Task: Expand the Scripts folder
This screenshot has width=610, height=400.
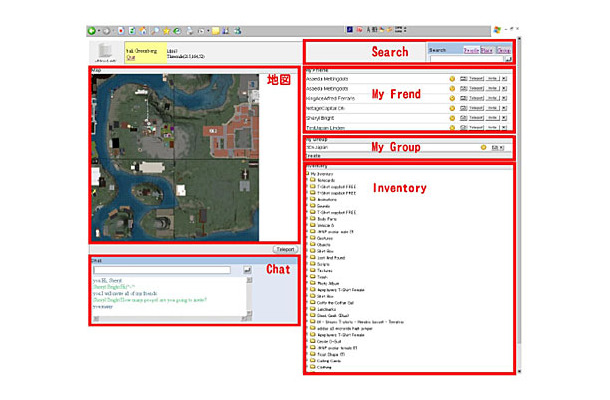Action: point(307,264)
